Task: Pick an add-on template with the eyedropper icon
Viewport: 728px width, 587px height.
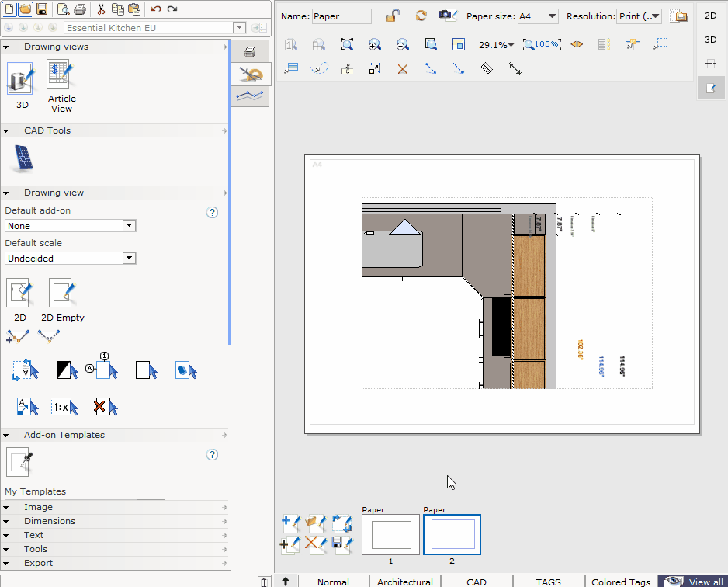Action: 20,463
